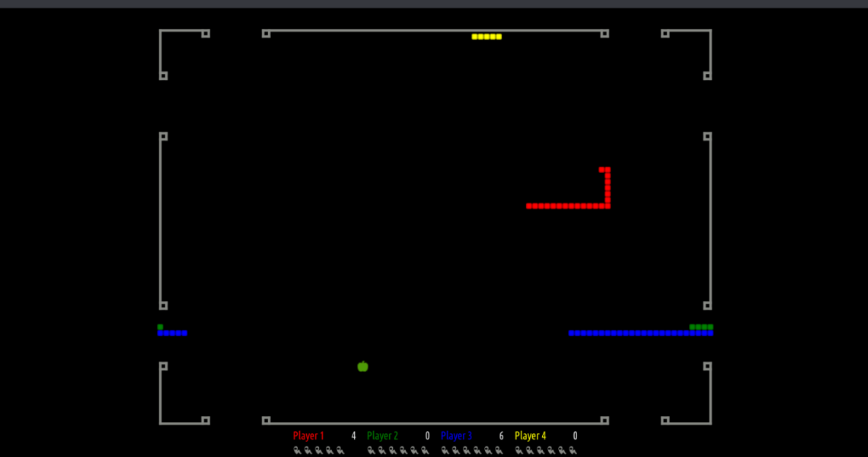Click Player 3's score value 6
Screen dimensions: 868x457
(501, 436)
